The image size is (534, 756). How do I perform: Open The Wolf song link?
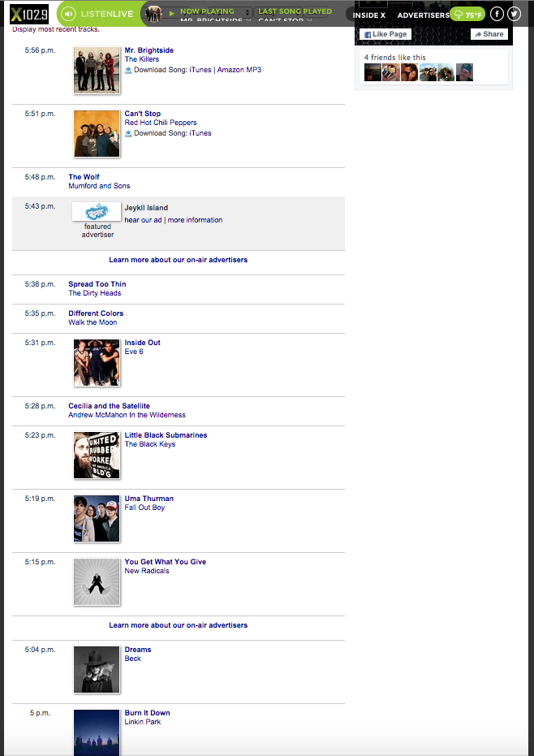click(x=84, y=177)
